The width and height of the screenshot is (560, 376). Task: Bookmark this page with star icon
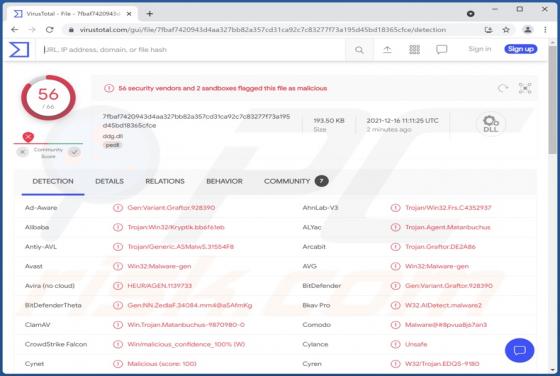click(x=506, y=30)
